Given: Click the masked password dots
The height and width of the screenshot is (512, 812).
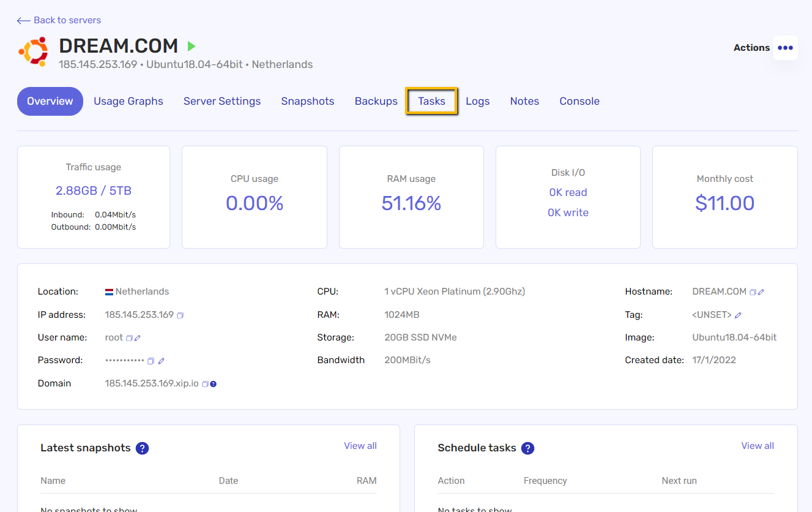Looking at the screenshot, I should [125, 361].
